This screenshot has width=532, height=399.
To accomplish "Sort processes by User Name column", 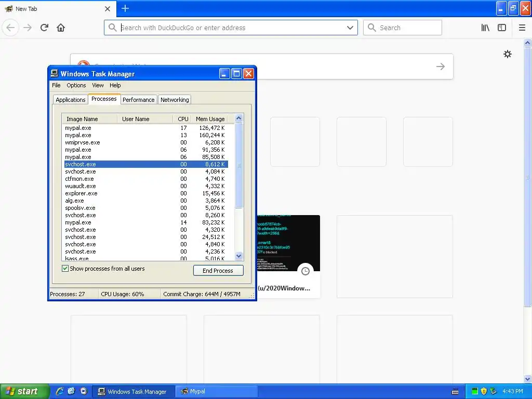I will coord(145,119).
